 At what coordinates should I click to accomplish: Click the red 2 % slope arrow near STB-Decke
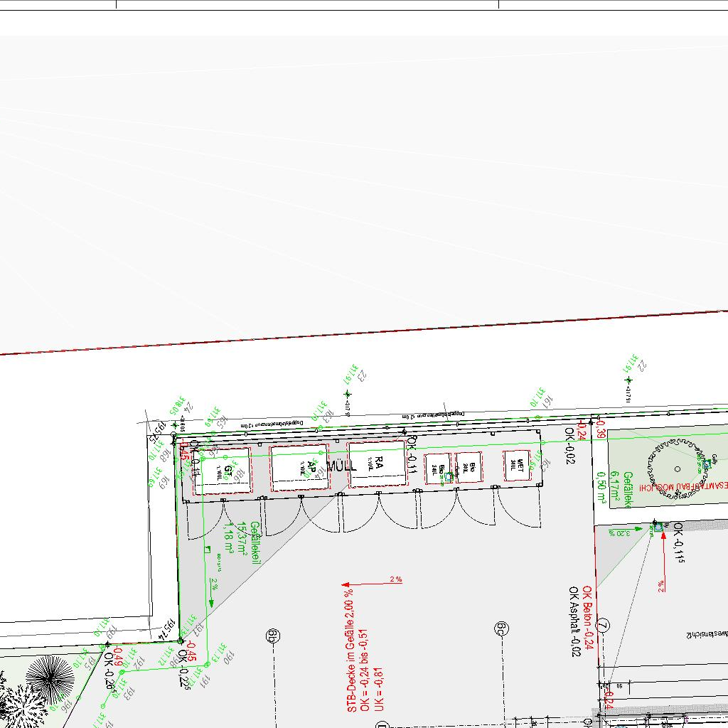372,584
